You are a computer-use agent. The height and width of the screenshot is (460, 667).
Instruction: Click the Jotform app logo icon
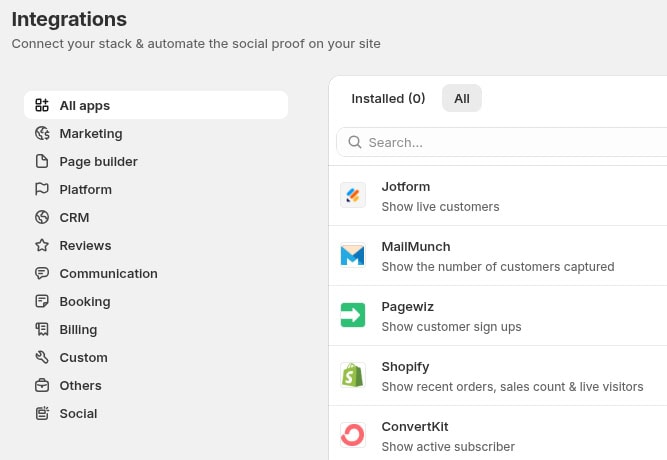[353, 196]
